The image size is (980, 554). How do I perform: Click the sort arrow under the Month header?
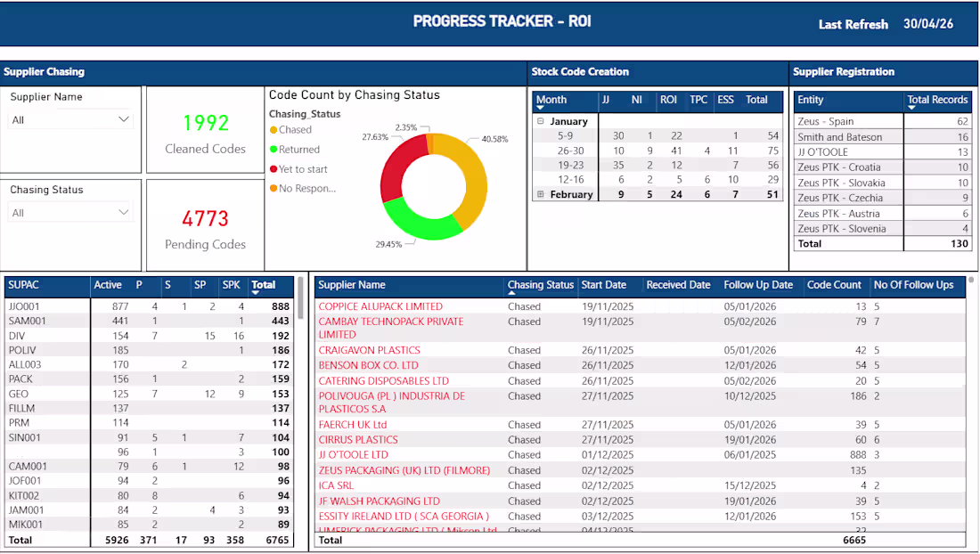pyautogui.click(x=540, y=107)
